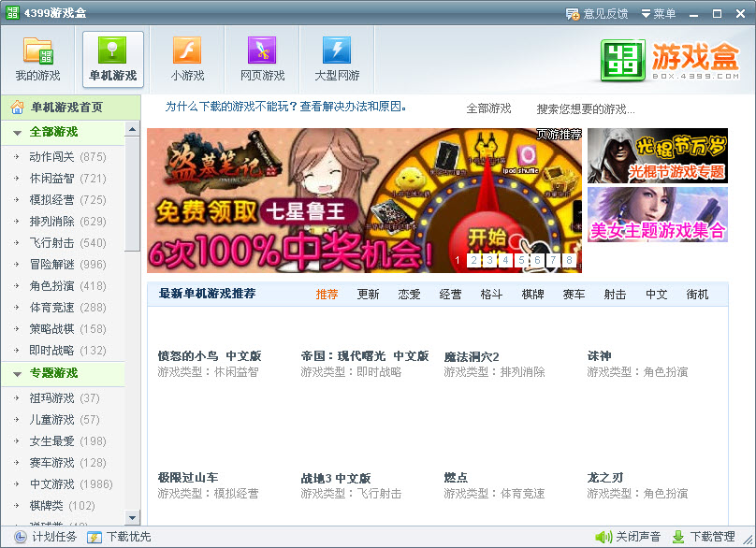Switch to the 中文 tab

(657, 294)
